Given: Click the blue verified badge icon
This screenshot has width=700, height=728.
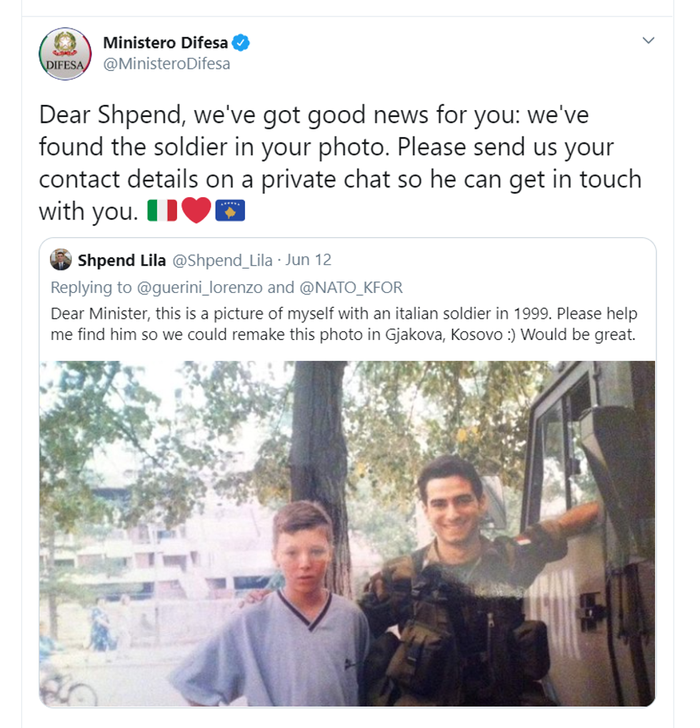Looking at the screenshot, I should 241,43.
